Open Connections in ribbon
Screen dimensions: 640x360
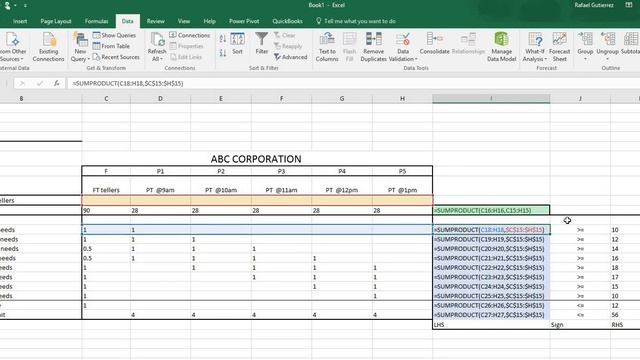(189, 36)
